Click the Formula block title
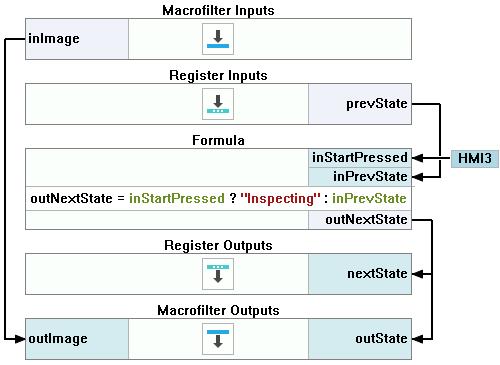Screen dimensions: 500x365 218,140
